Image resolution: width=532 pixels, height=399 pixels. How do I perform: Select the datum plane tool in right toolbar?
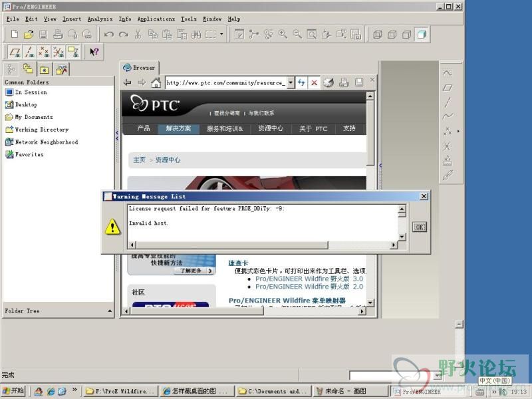[x=448, y=88]
